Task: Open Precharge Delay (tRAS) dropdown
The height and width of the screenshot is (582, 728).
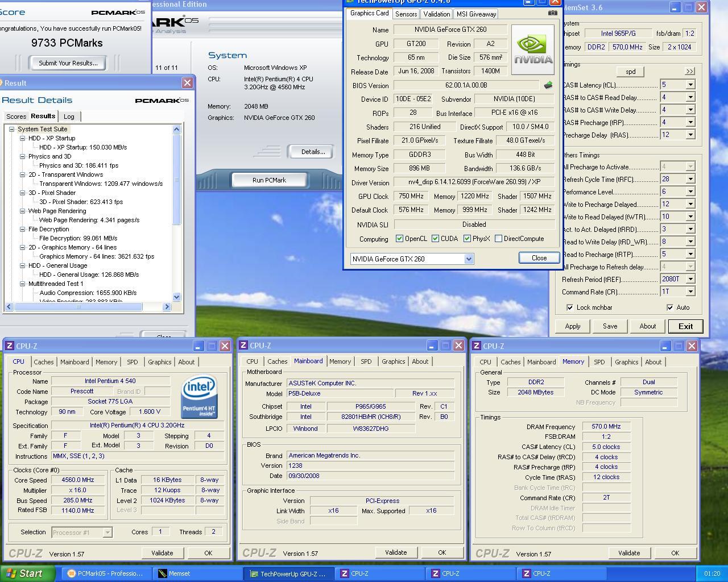Action: click(x=690, y=135)
